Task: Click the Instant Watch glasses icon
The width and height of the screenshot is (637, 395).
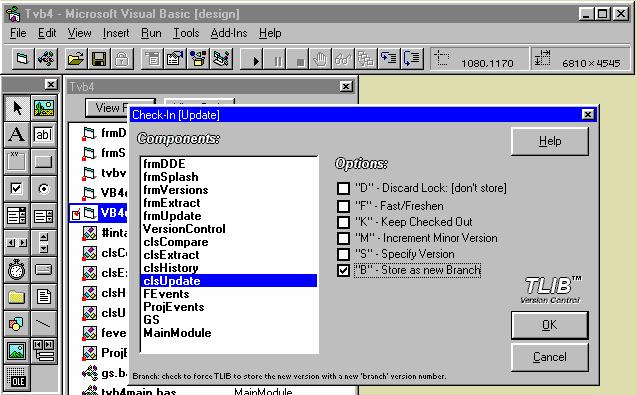Action: pyautogui.click(x=343, y=59)
